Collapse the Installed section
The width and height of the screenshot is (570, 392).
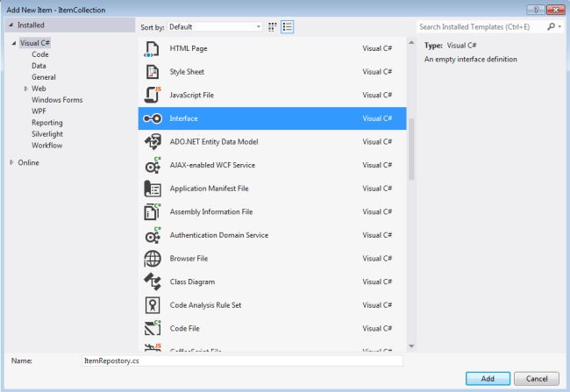coord(11,25)
